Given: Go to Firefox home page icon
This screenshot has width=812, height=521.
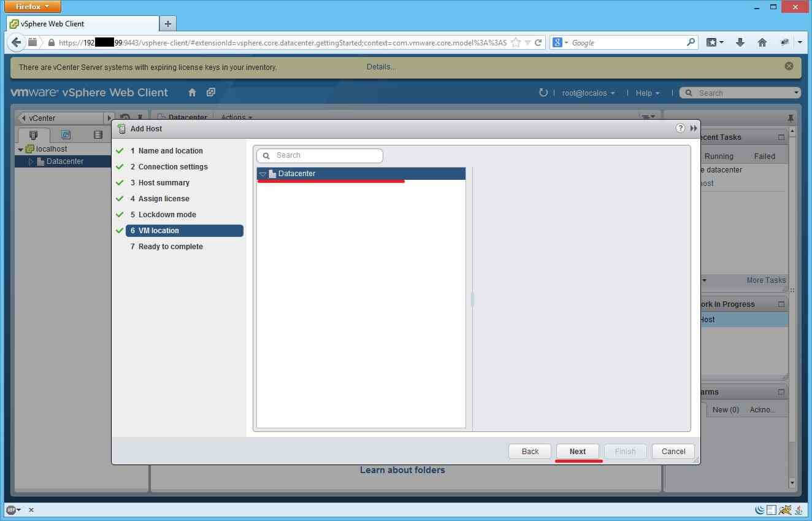Looking at the screenshot, I should coord(762,42).
